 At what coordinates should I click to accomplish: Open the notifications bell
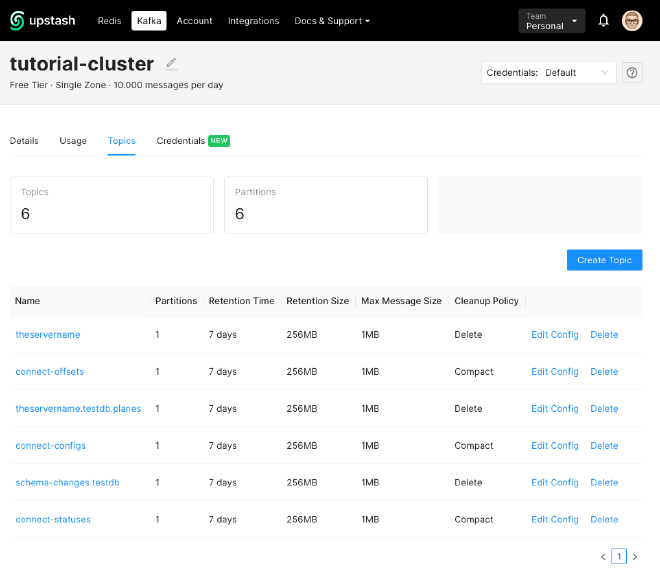coord(604,20)
